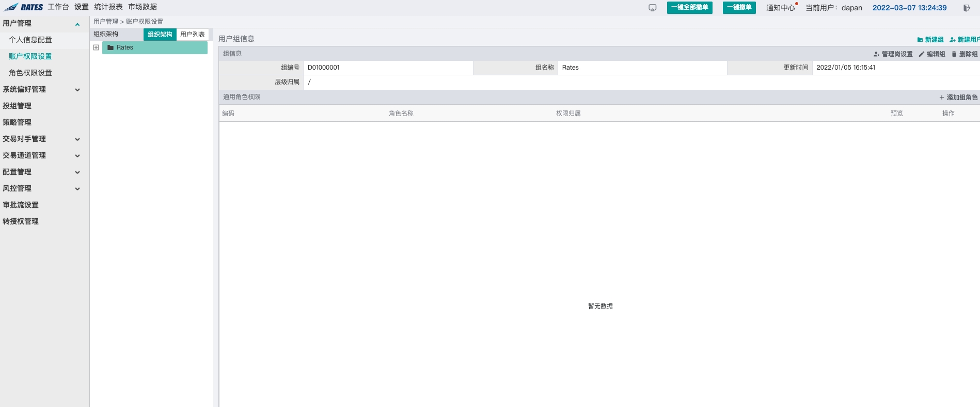
Task: Click the RATES logo icon
Action: click(x=24, y=7)
